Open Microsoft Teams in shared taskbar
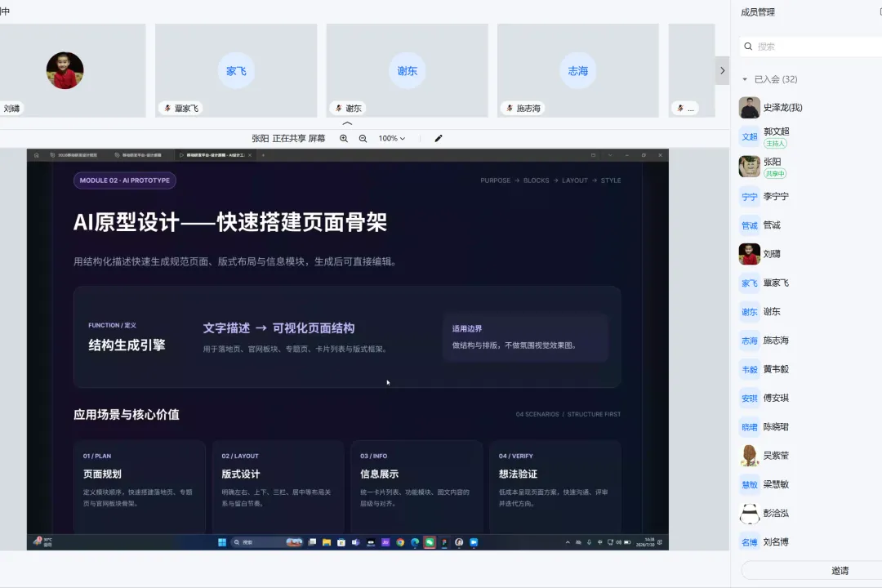The width and height of the screenshot is (882, 588). [355, 542]
